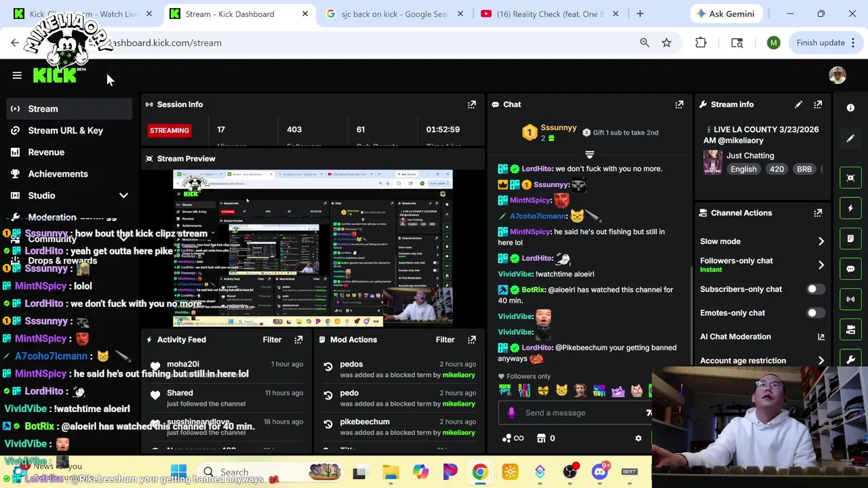
Task: Switch to Reality Check YouTube tab
Action: (x=550, y=14)
